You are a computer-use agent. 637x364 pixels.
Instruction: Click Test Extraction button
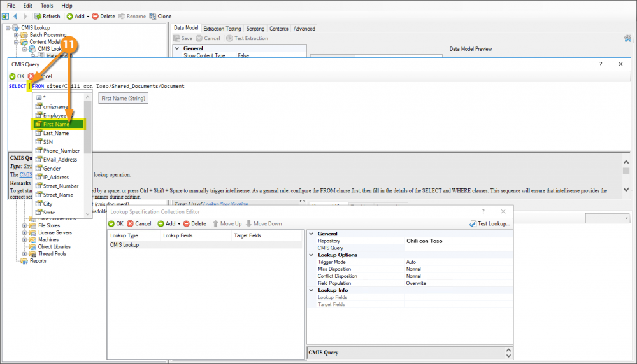click(x=247, y=38)
